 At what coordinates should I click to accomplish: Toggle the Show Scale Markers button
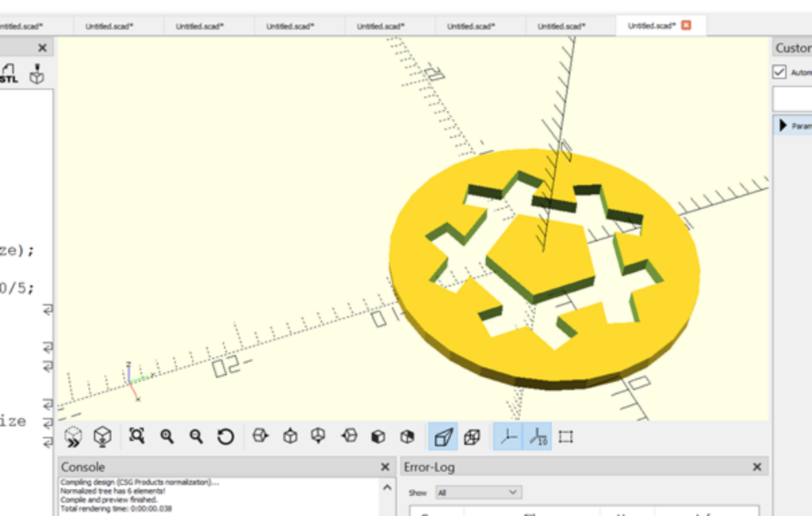[538, 436]
